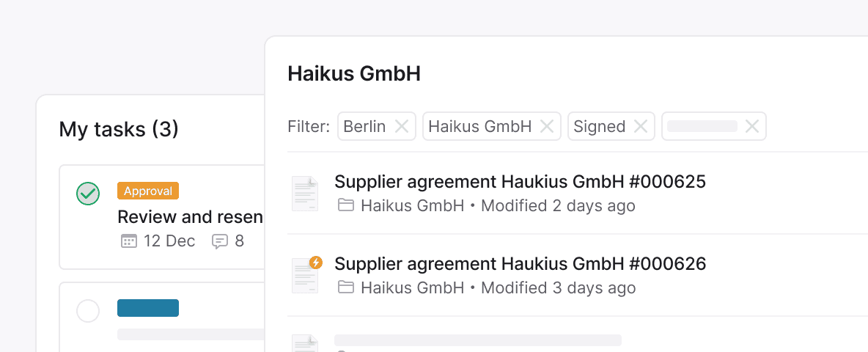This screenshot has width=868, height=352.
Task: Click the document icon for agreement #000625
Action: pos(305,194)
